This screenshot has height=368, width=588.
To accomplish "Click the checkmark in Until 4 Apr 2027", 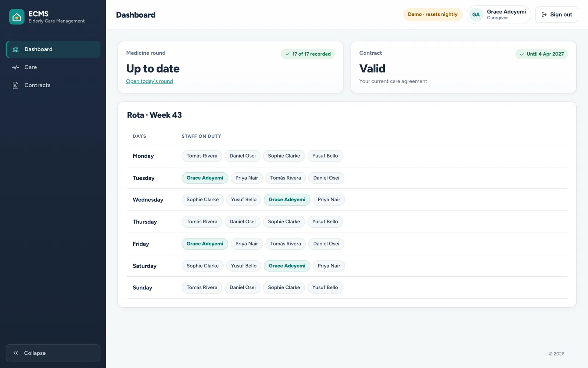I will (522, 54).
